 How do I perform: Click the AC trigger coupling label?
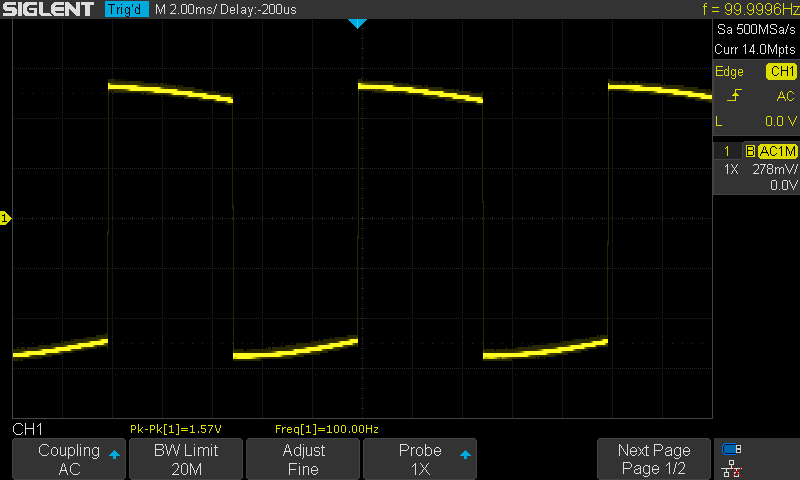tap(785, 96)
